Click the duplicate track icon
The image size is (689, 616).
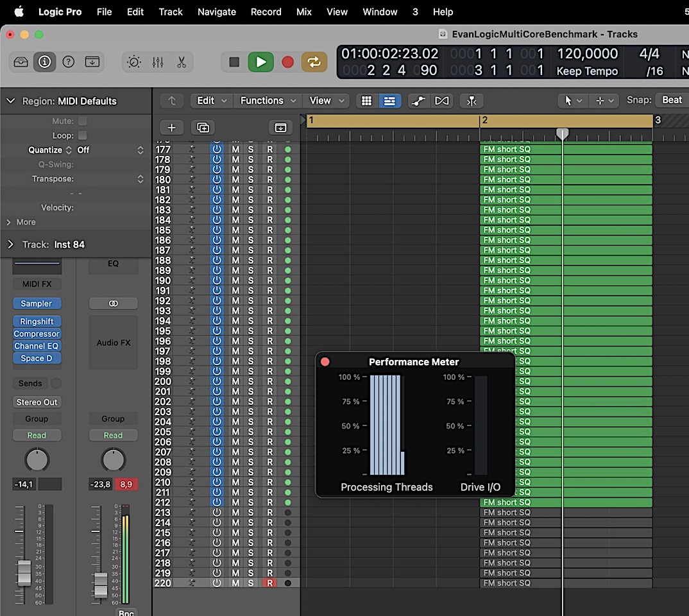pos(203,128)
